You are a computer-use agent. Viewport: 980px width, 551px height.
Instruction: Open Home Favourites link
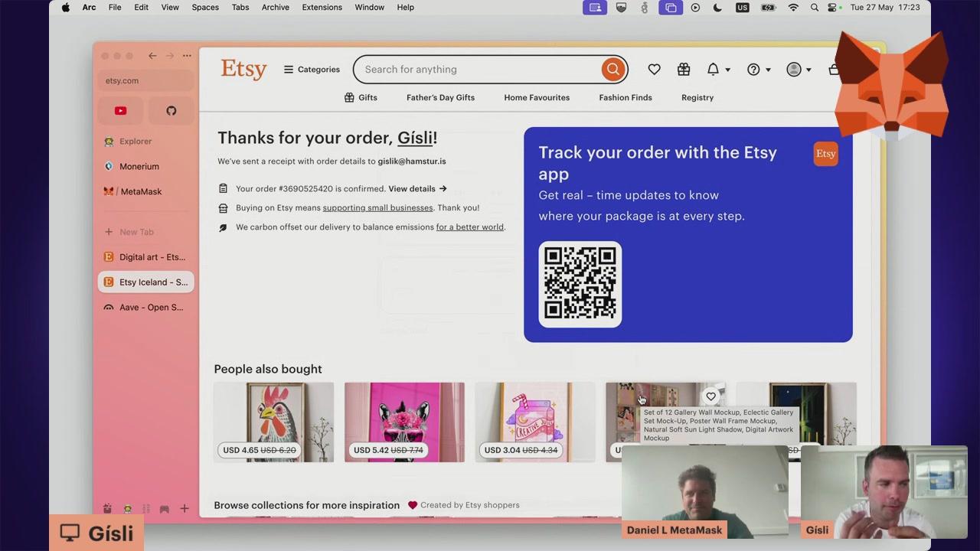point(537,98)
